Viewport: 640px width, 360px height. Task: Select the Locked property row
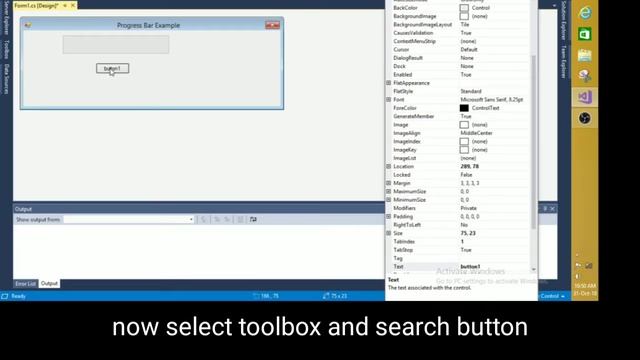click(x=458, y=175)
